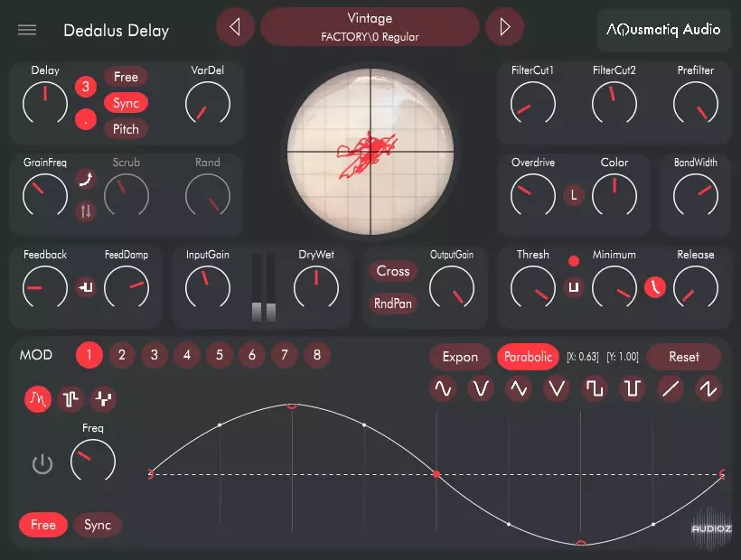
Task: Switch to MOD slot 3
Action: pyautogui.click(x=155, y=355)
